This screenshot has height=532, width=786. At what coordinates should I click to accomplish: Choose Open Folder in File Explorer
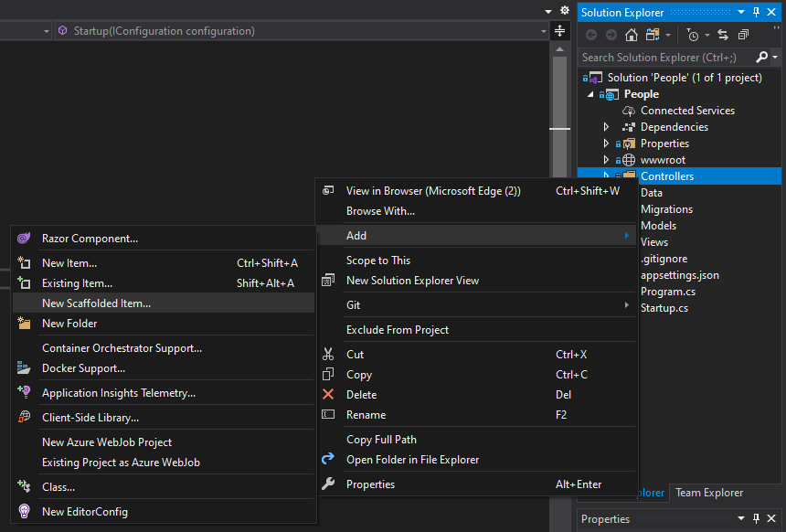[x=412, y=460]
